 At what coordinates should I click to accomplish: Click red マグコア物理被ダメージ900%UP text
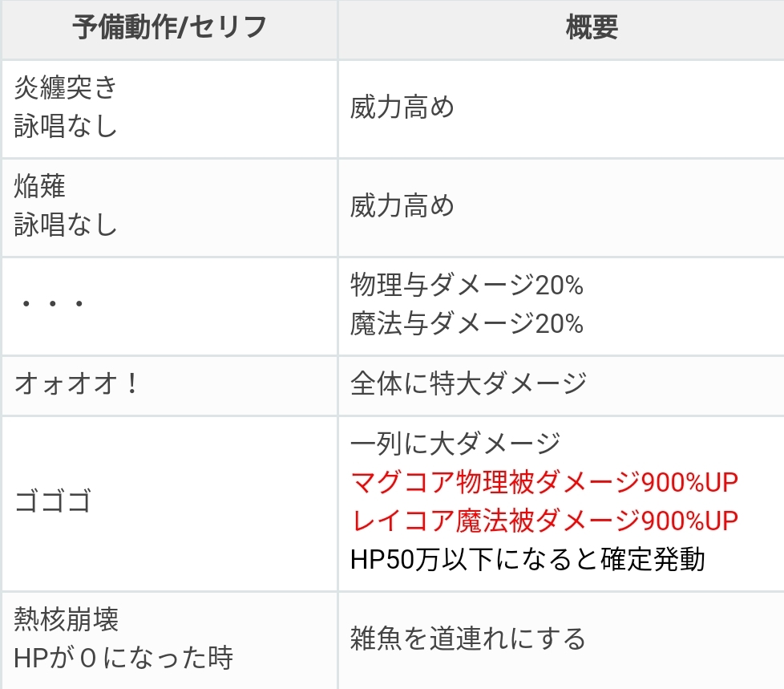(x=544, y=482)
